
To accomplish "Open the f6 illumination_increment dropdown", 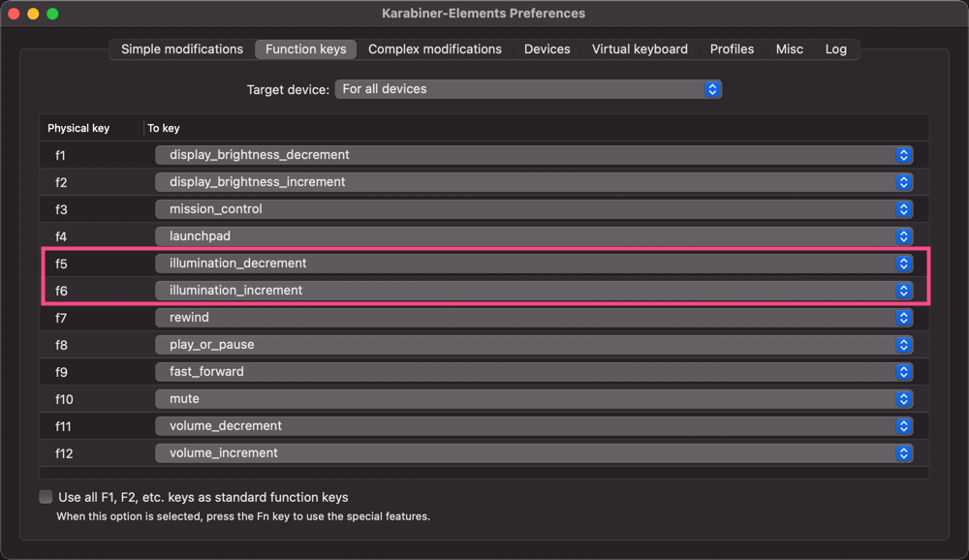I will click(x=534, y=291).
